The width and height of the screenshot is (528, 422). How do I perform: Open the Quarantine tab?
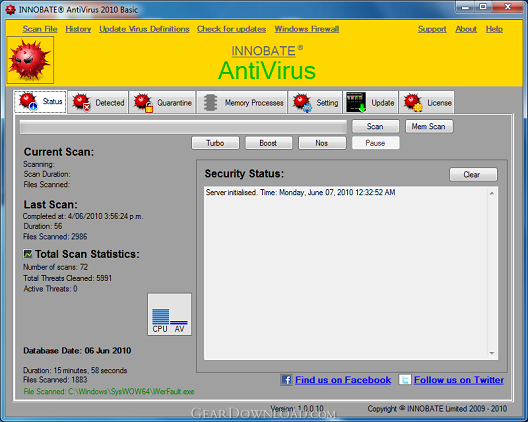(x=162, y=102)
